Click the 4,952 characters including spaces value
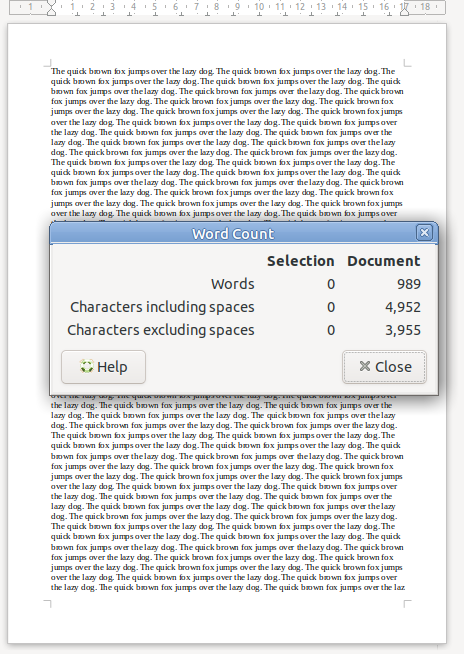The height and width of the screenshot is (654, 464). tap(403, 307)
